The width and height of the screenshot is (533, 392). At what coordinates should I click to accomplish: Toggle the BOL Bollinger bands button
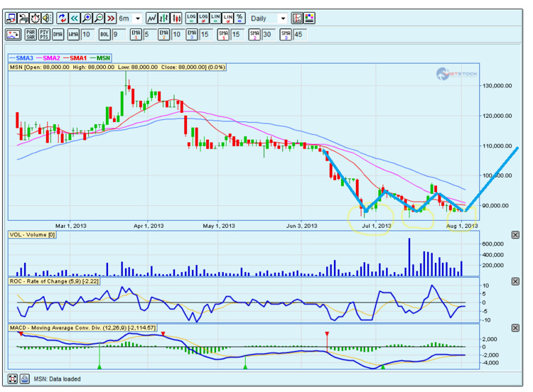104,34
